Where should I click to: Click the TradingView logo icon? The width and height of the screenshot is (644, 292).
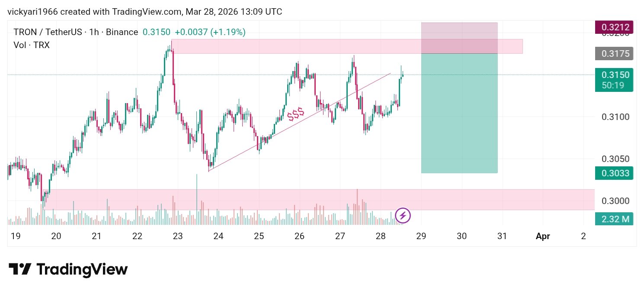tap(20, 269)
